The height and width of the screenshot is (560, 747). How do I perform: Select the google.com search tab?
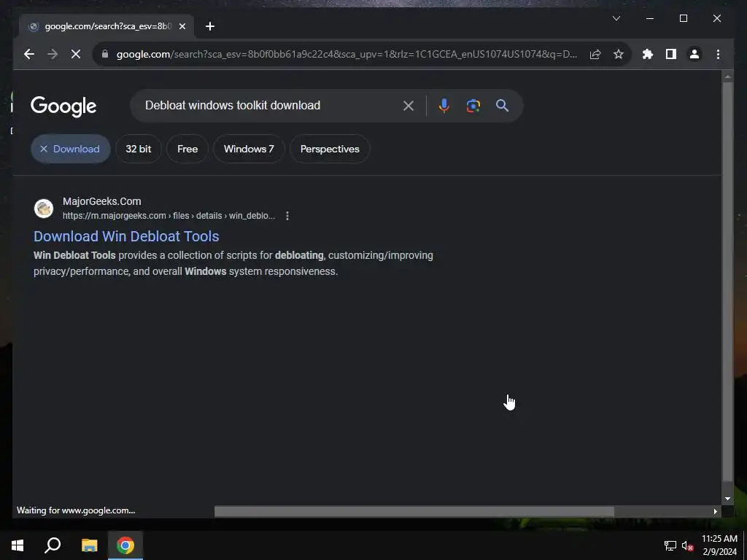107,26
